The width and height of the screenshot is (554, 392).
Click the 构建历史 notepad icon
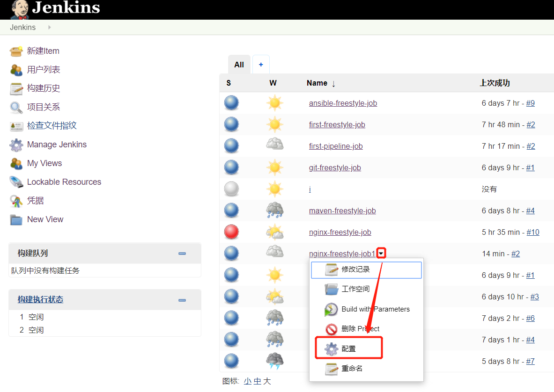coord(16,88)
